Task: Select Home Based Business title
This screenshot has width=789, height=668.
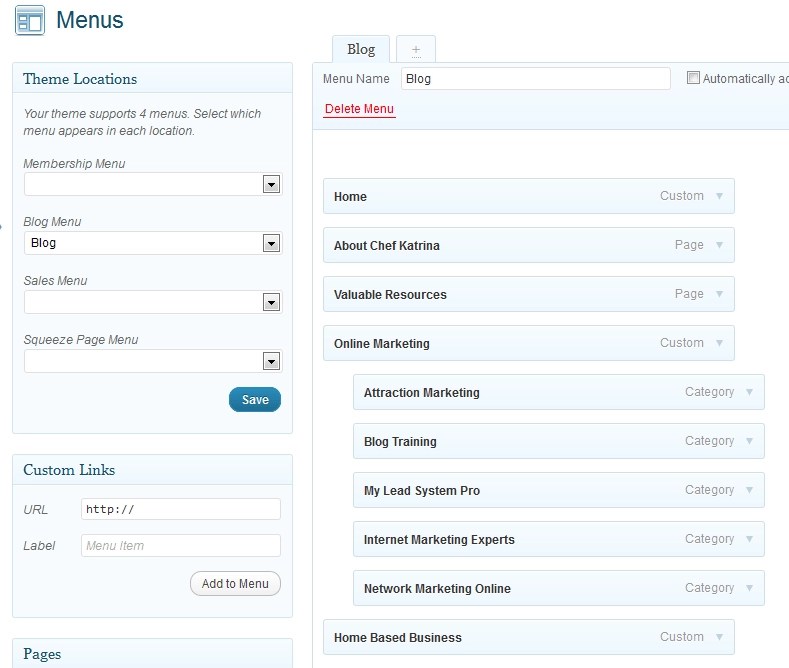Action: click(x=398, y=637)
